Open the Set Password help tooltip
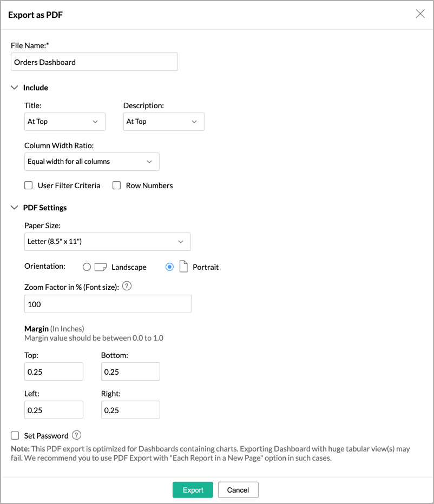The height and width of the screenshot is (504, 434). 77,435
